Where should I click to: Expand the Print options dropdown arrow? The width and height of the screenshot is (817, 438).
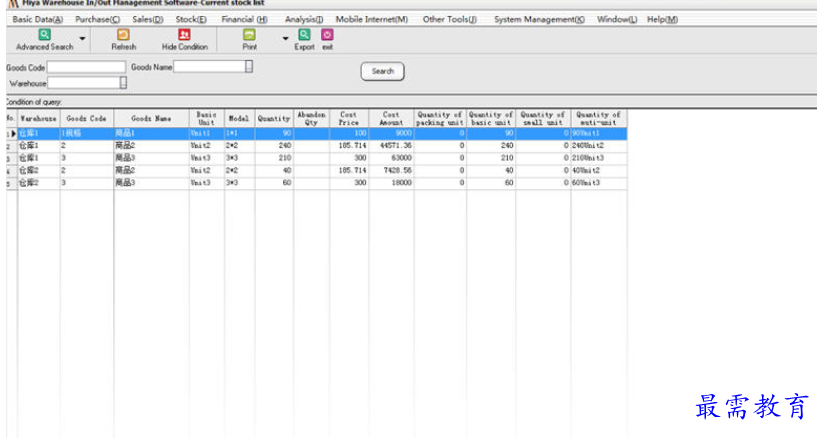click(x=286, y=39)
